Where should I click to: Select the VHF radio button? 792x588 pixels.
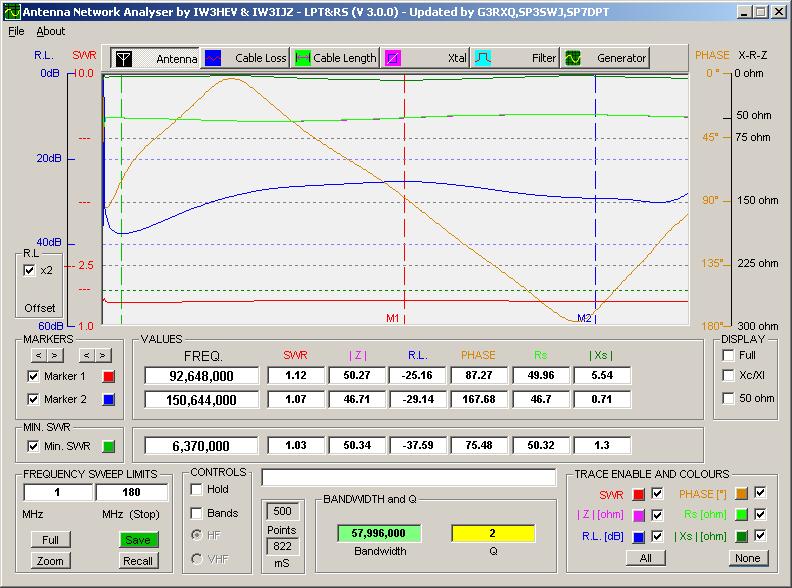(197, 558)
